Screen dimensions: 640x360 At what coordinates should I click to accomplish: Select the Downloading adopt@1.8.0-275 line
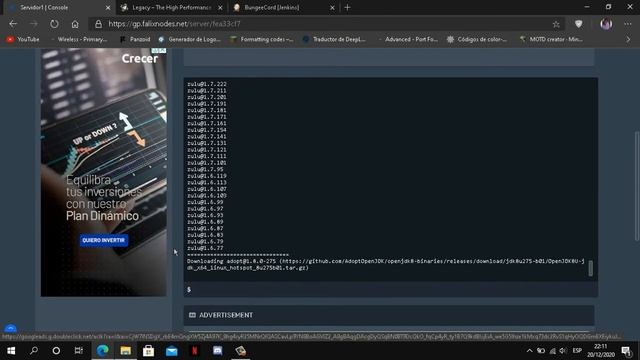point(386,264)
